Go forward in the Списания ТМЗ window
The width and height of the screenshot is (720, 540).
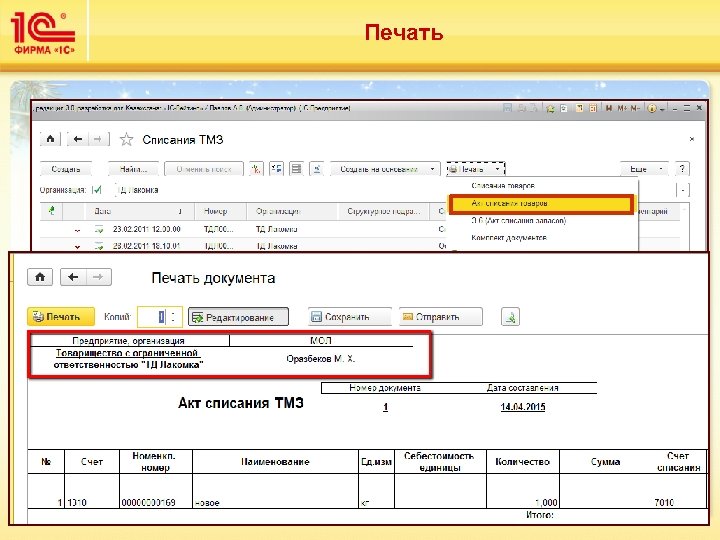point(98,139)
